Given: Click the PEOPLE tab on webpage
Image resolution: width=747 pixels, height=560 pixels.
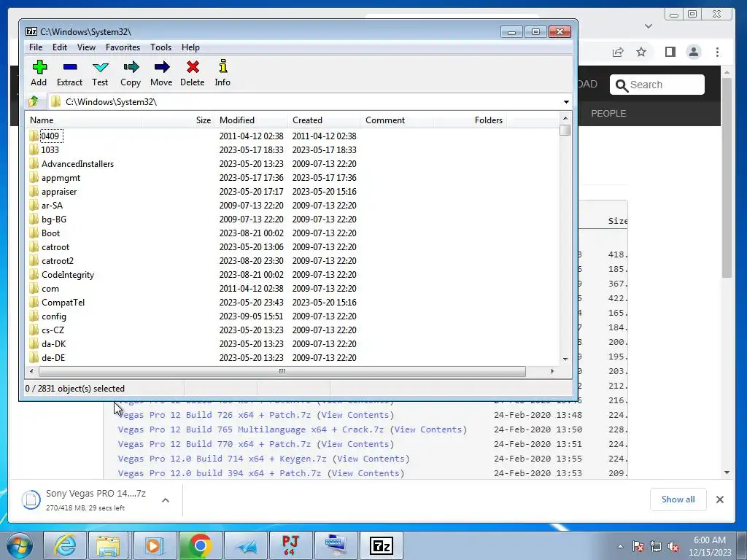Looking at the screenshot, I should click(608, 113).
